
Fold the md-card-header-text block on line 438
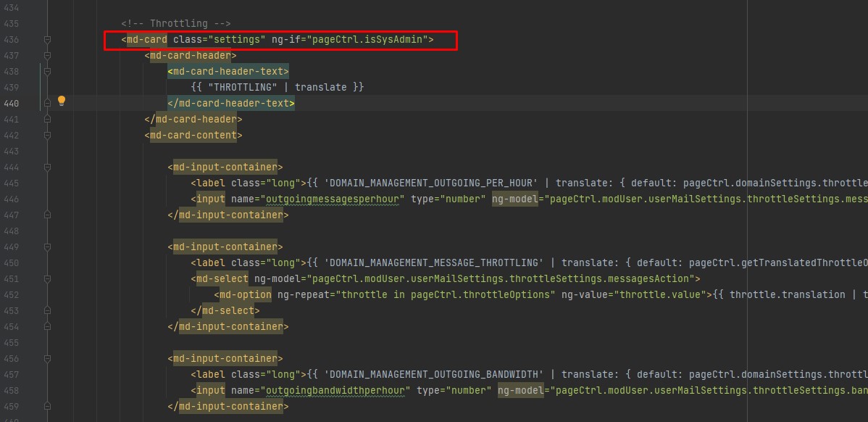(47, 71)
